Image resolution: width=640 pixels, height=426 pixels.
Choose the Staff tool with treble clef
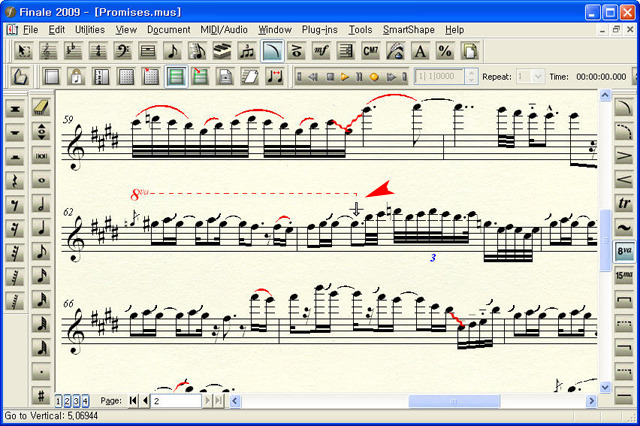[x=48, y=51]
